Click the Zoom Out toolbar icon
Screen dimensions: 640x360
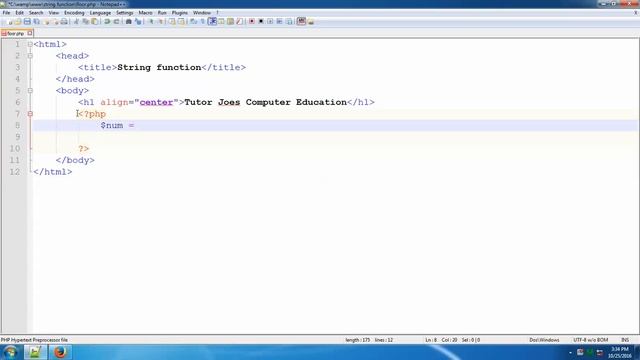click(160, 21)
